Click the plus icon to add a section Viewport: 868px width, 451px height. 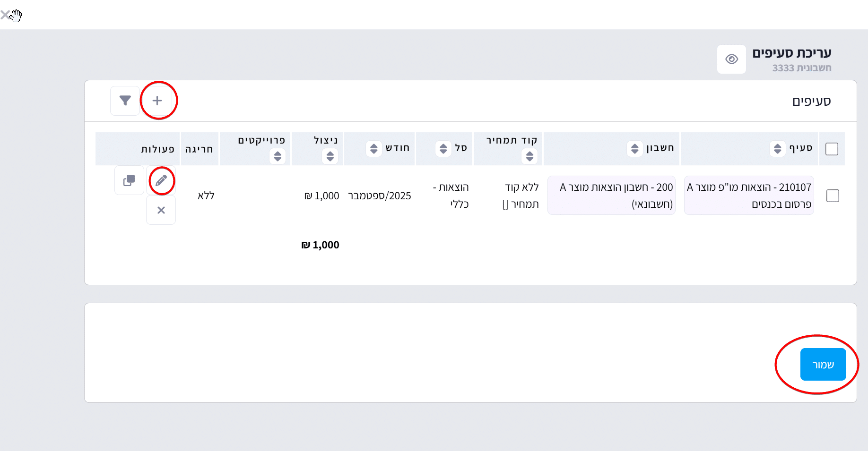[157, 101]
